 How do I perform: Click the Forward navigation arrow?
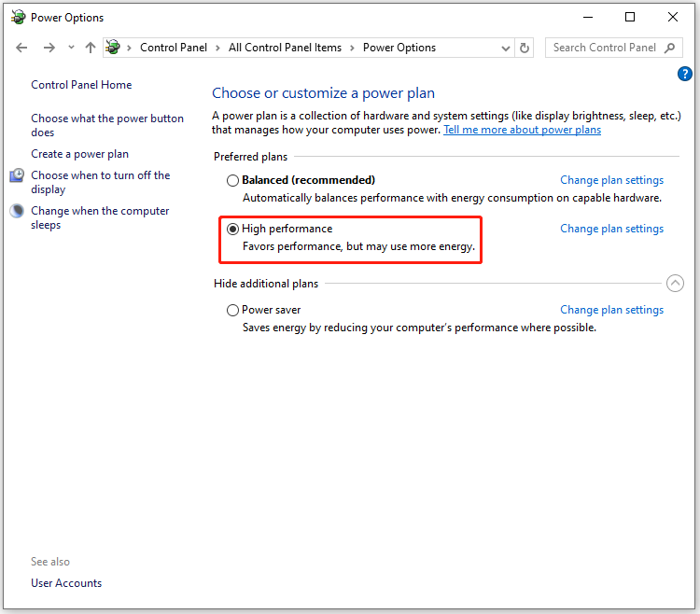click(x=49, y=48)
